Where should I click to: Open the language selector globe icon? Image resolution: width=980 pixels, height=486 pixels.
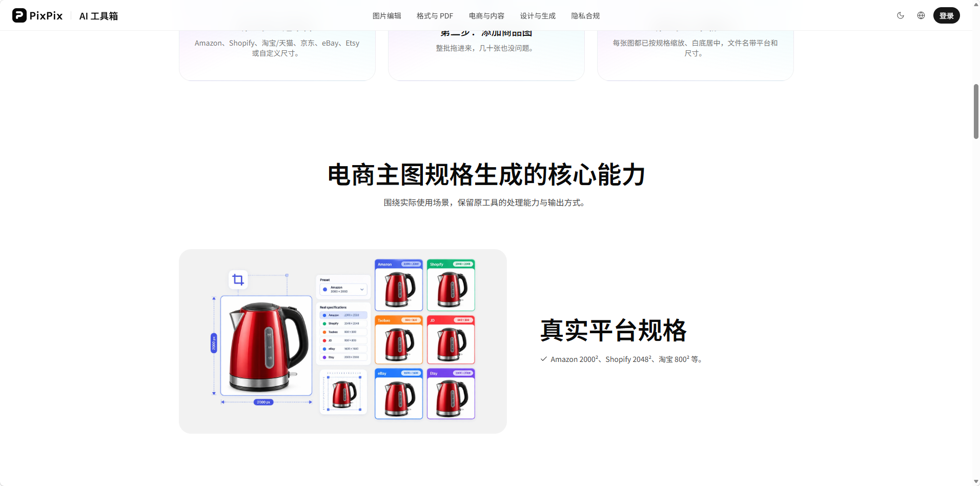pyautogui.click(x=921, y=15)
